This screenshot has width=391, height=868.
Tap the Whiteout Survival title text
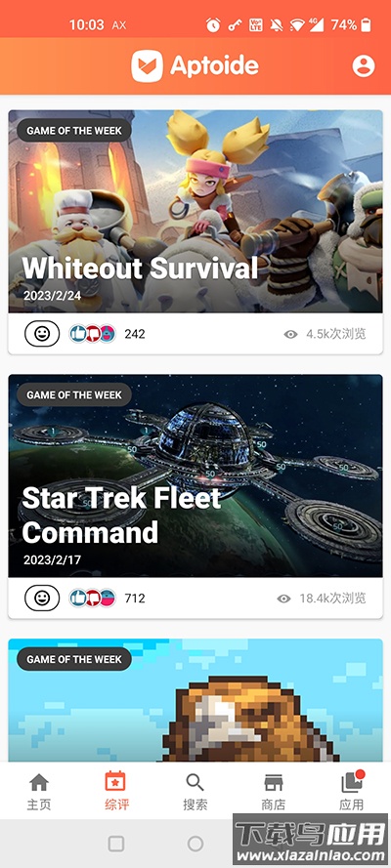[140, 268]
